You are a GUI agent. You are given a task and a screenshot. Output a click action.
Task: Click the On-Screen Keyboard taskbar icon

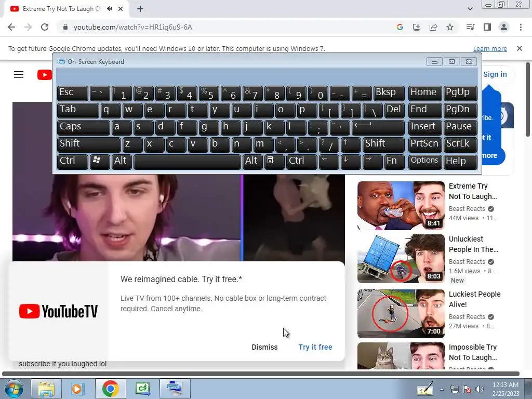pos(175,389)
